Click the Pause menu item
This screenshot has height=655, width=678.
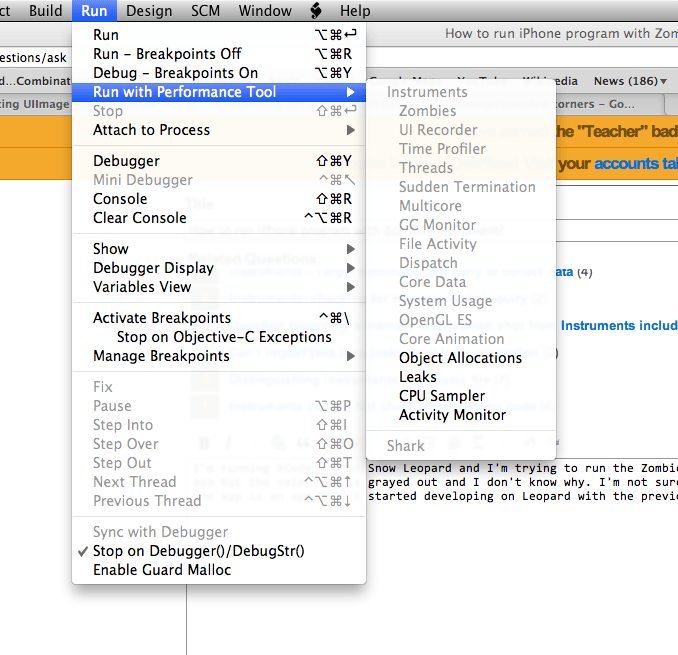[x=219, y=406]
